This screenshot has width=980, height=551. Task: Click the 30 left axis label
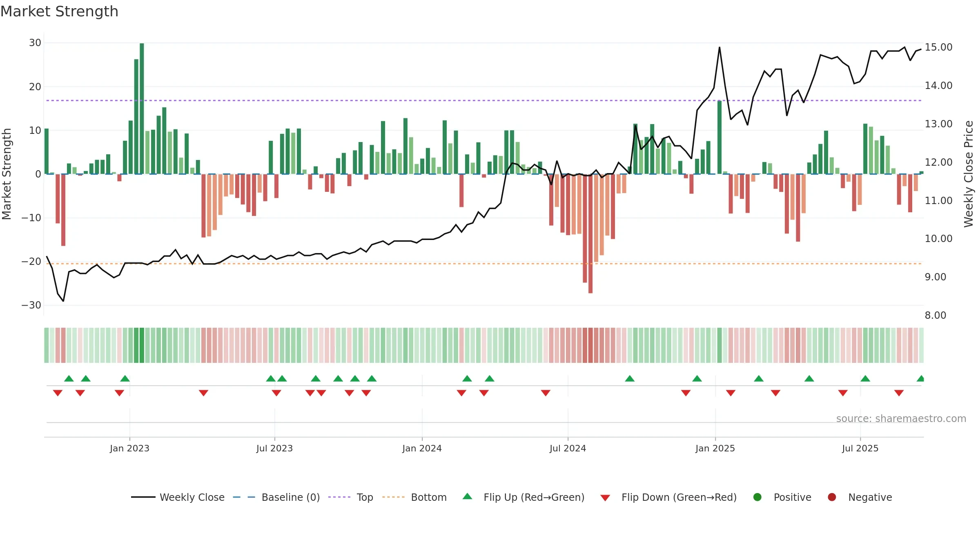tap(35, 43)
